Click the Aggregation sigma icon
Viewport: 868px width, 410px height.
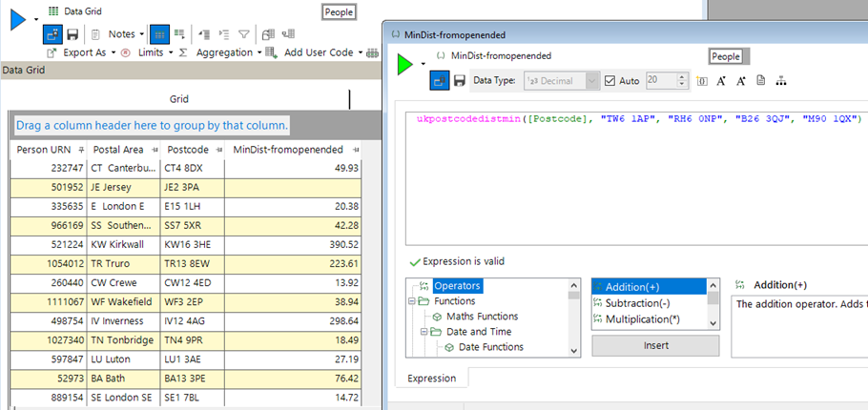183,52
